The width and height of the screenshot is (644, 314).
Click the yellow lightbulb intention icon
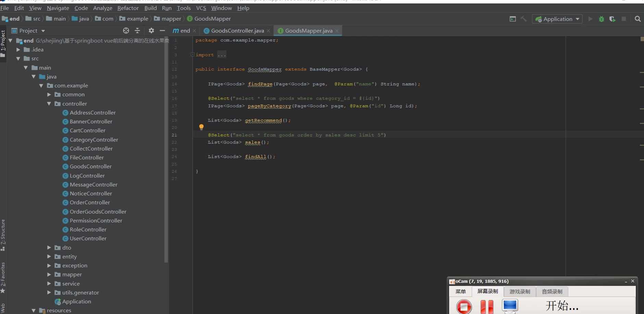pos(201,127)
